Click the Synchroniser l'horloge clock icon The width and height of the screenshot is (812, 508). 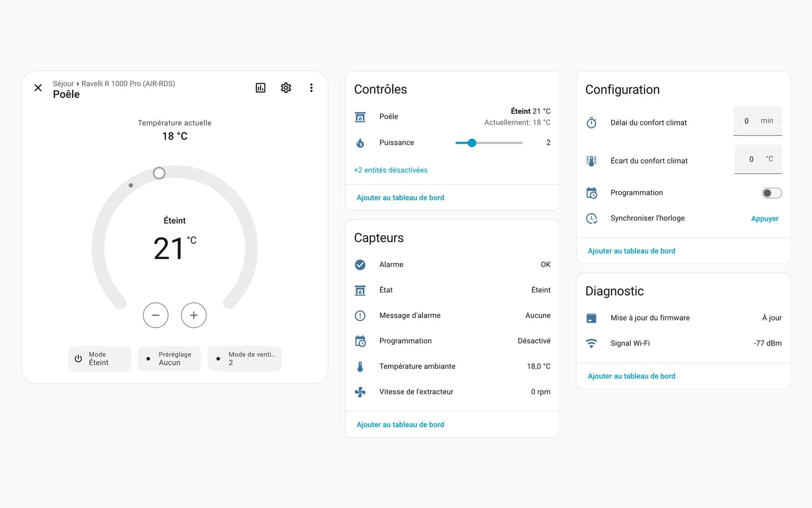pos(592,218)
